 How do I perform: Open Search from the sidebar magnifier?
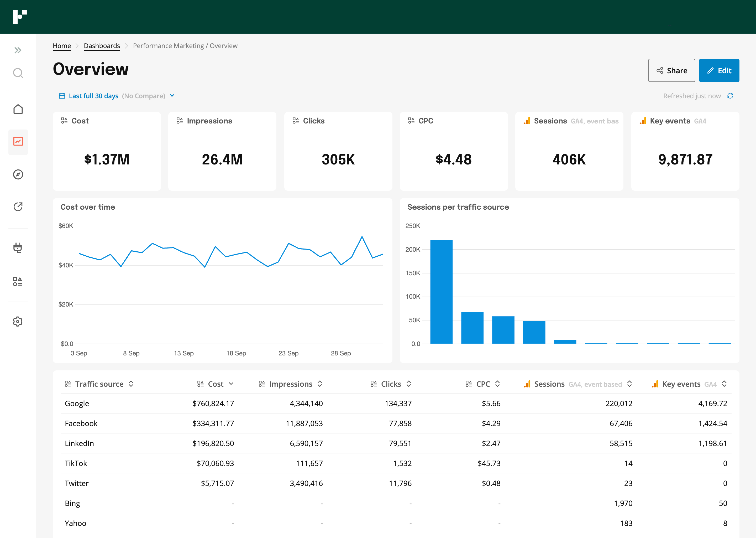[18, 73]
